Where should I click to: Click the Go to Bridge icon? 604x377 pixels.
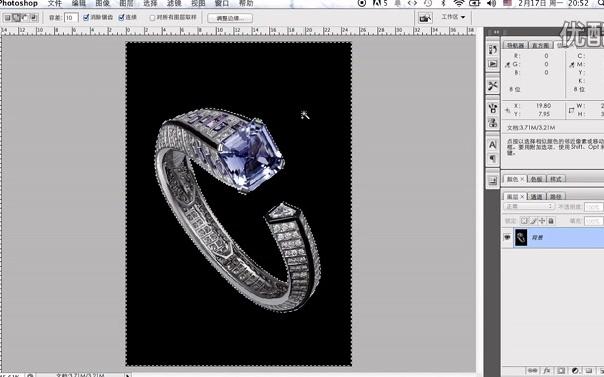tap(425, 18)
